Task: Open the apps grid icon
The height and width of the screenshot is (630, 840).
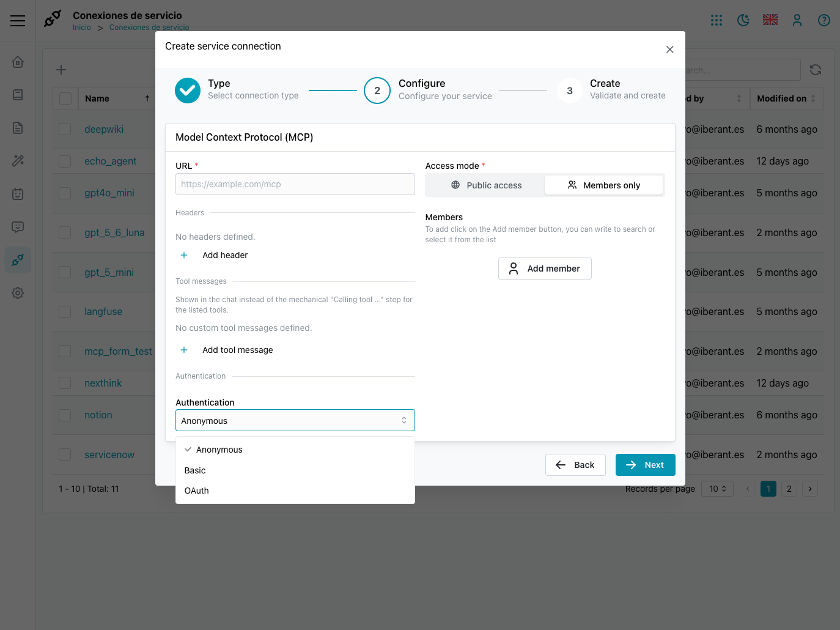Action: (x=717, y=20)
